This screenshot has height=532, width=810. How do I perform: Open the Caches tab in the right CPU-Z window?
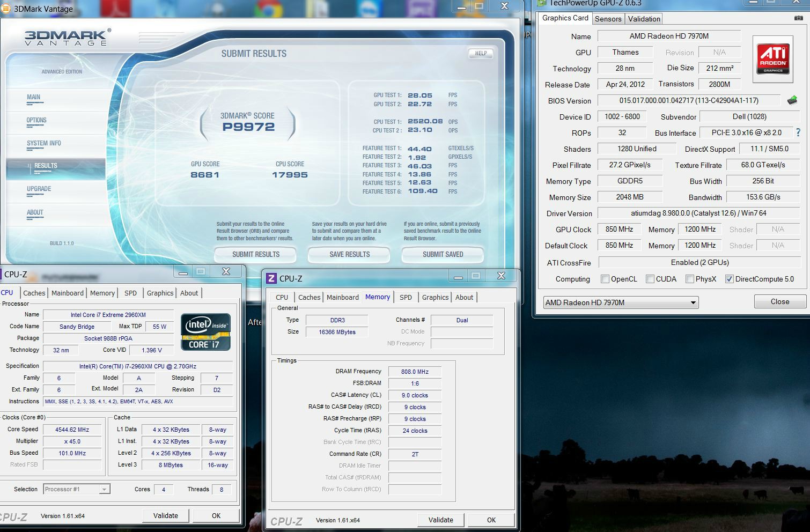(x=309, y=297)
